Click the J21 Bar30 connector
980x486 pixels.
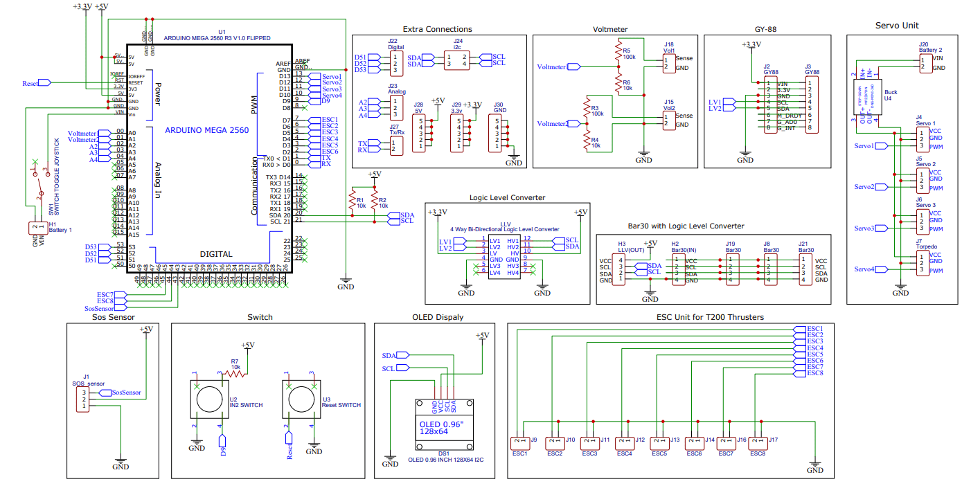(x=805, y=270)
